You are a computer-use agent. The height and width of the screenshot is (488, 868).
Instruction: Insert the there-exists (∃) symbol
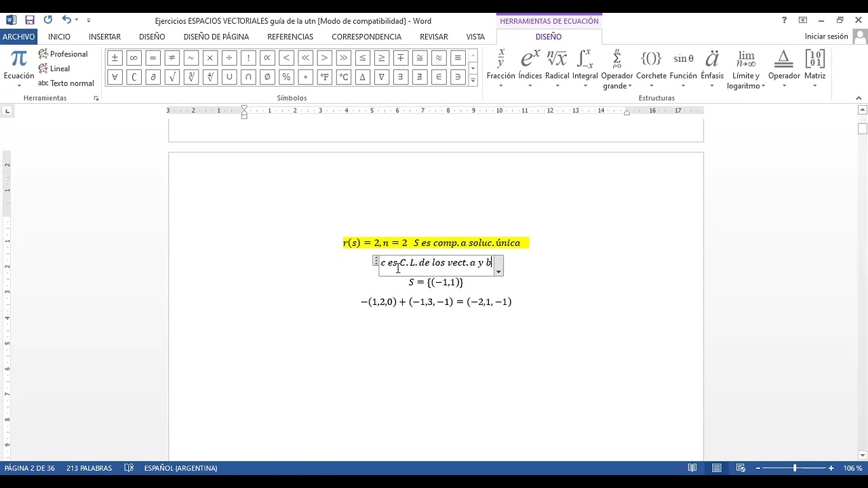pyautogui.click(x=401, y=77)
